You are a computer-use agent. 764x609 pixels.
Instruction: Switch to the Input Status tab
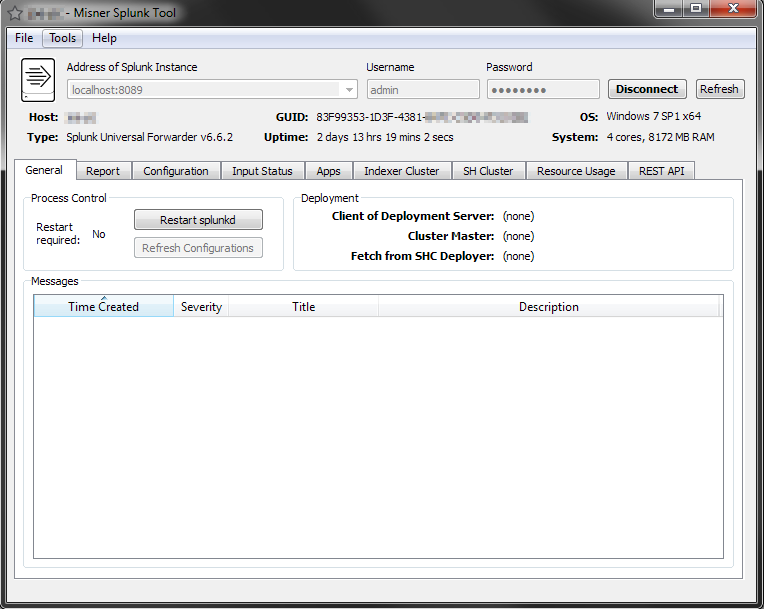[x=262, y=171]
